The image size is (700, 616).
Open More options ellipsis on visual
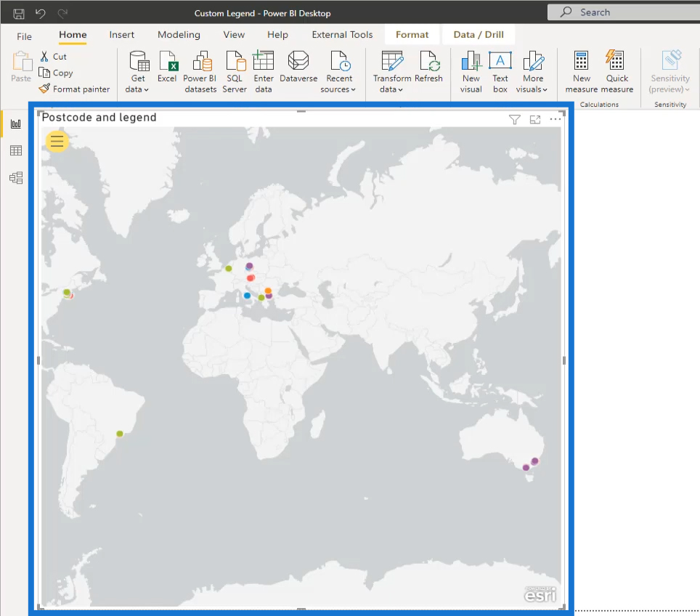(x=555, y=119)
